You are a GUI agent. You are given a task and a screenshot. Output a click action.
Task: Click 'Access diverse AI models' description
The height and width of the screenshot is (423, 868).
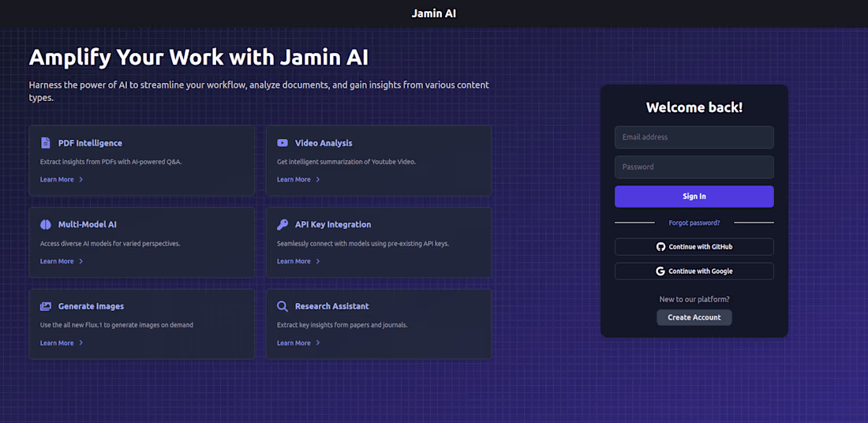(x=110, y=244)
